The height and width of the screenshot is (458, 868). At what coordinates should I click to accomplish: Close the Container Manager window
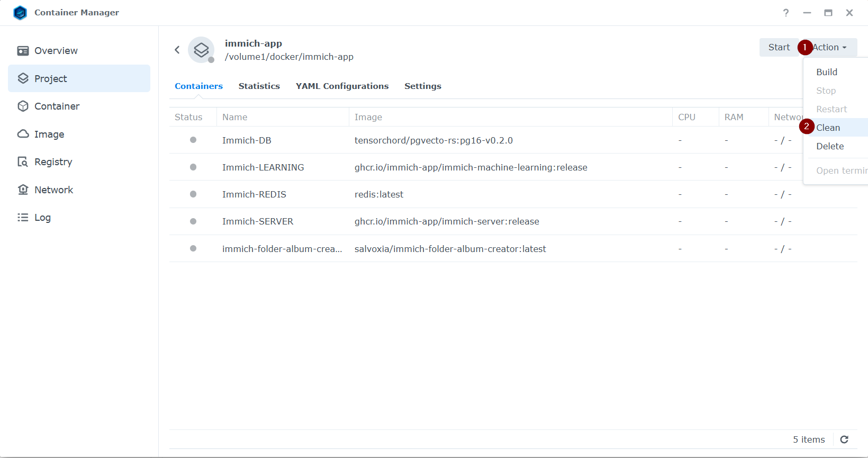tap(849, 13)
